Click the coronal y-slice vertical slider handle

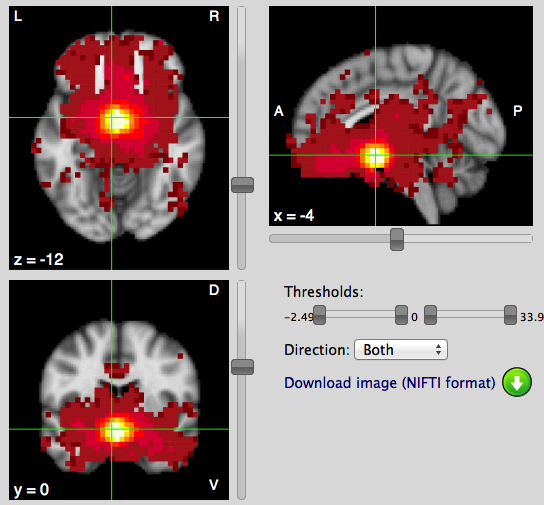pos(242,367)
